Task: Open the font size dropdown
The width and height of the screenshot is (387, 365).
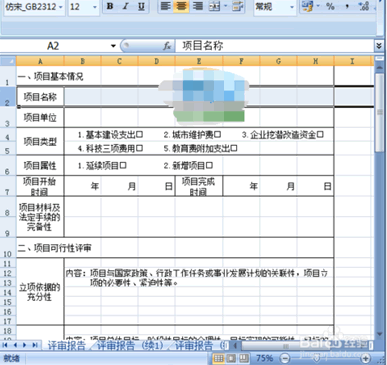Action: 95,7
